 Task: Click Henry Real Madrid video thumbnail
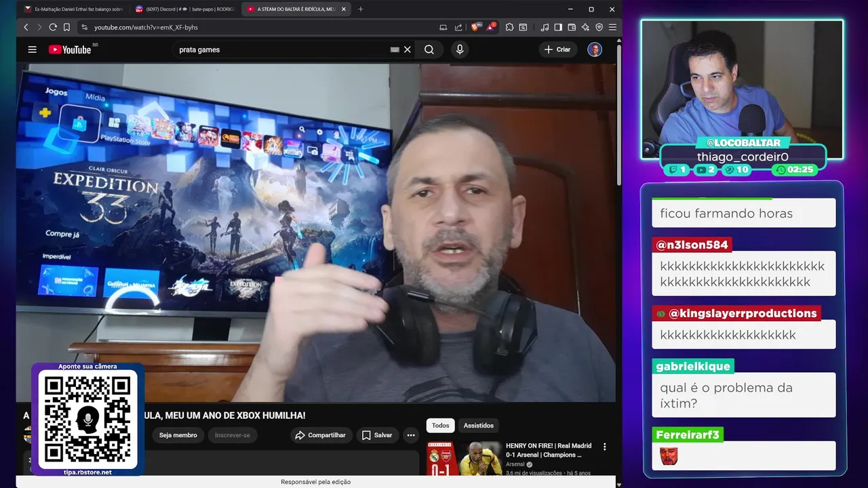tap(465, 459)
